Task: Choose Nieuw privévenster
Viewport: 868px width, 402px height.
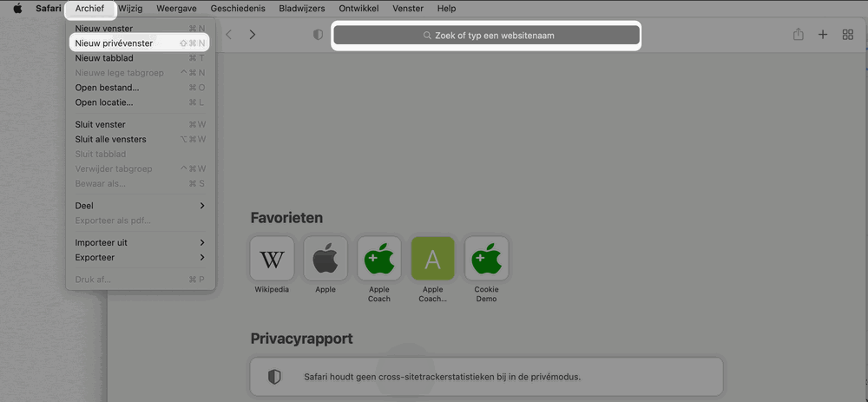Action: tap(140, 43)
